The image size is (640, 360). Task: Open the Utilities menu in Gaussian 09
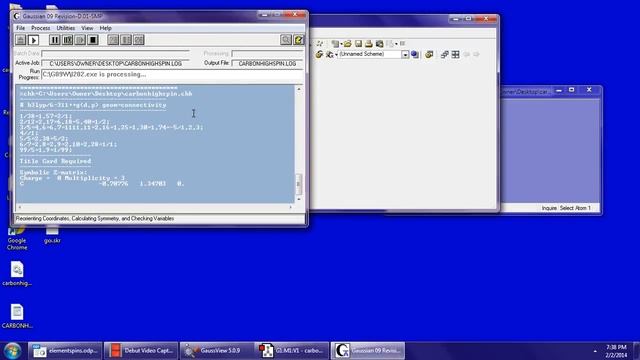click(x=66, y=28)
